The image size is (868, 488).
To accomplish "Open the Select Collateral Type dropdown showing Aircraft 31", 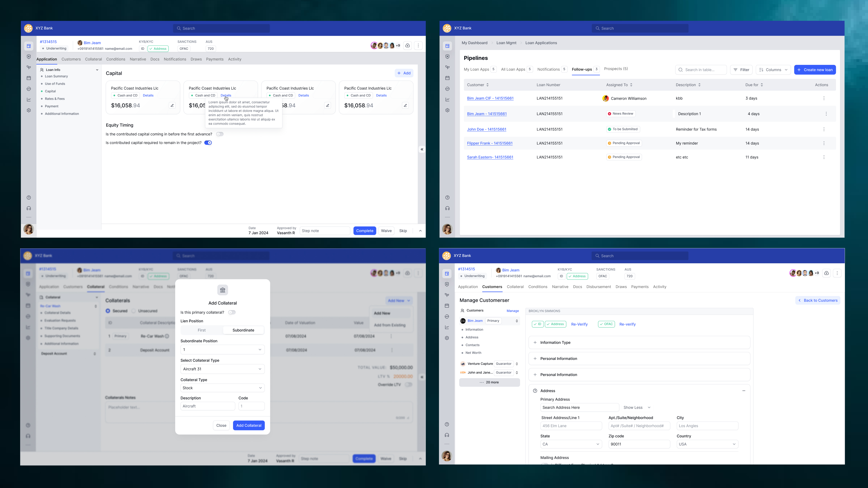I will coord(222,369).
